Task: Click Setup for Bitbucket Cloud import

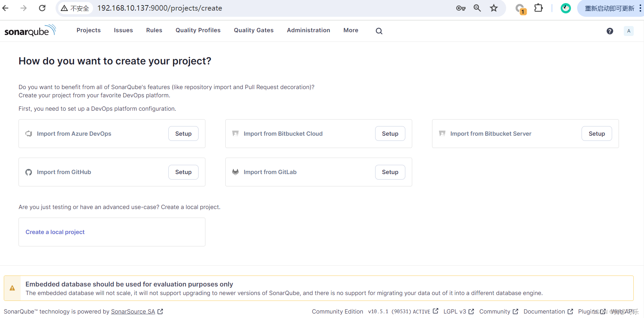Action: 390,134
